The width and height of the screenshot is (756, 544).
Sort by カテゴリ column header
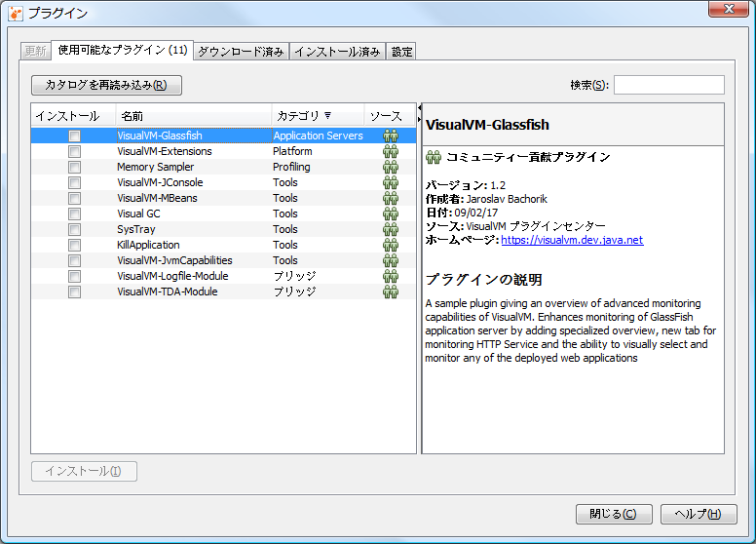[x=318, y=116]
